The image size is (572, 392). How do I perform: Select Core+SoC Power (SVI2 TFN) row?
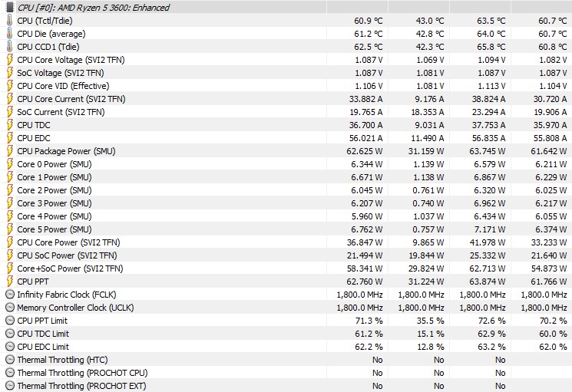[x=286, y=268]
